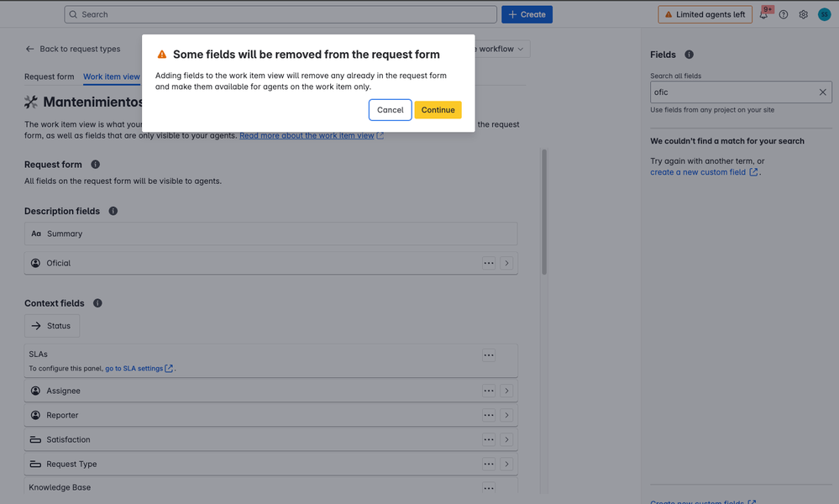Open Read more about the work item view link
The height and width of the screenshot is (504, 839).
[311, 135]
